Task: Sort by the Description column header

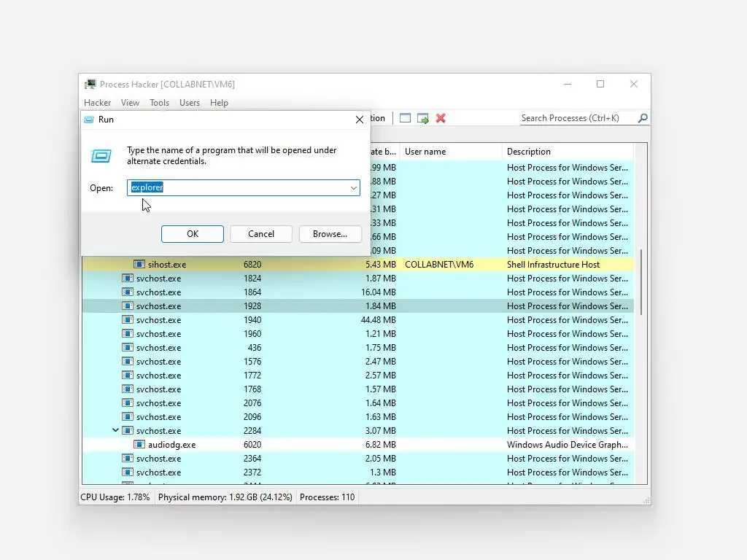Action: click(568, 152)
